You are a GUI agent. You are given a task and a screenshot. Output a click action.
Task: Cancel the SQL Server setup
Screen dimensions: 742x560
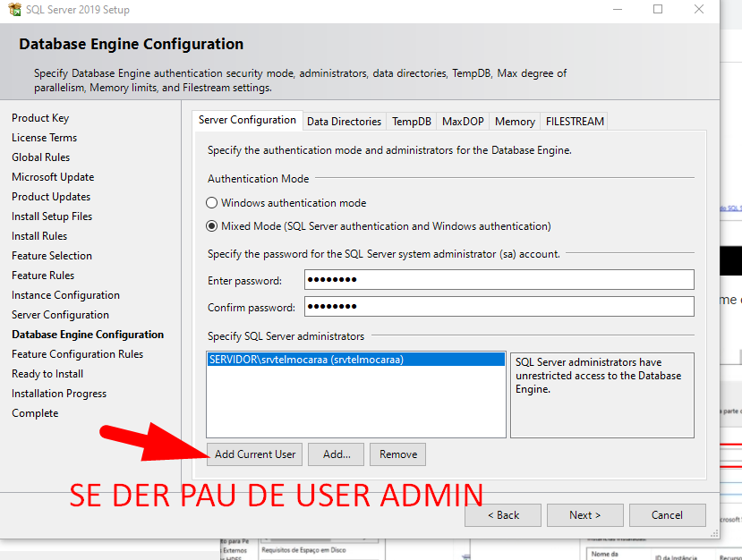(667, 515)
